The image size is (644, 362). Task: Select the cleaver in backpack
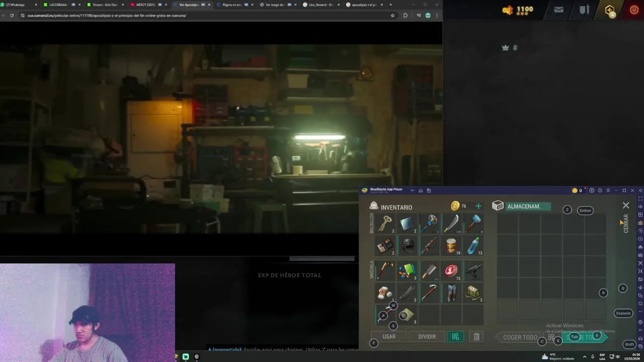click(x=429, y=270)
